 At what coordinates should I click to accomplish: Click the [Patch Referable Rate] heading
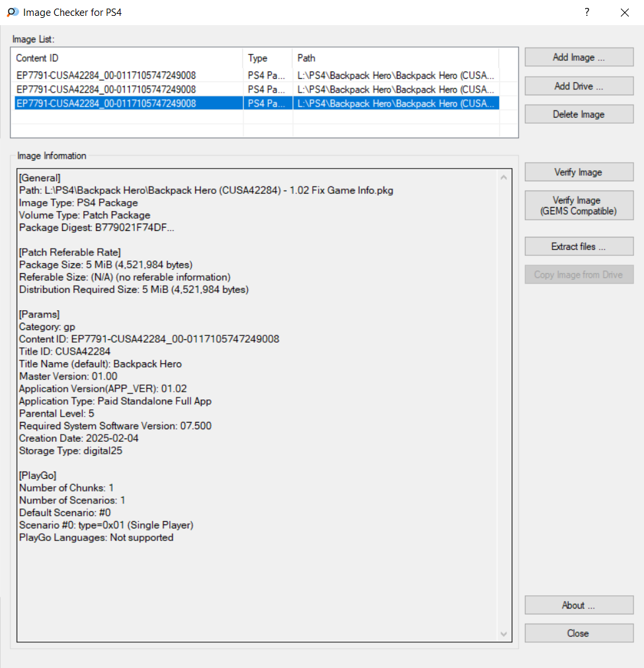tap(70, 252)
